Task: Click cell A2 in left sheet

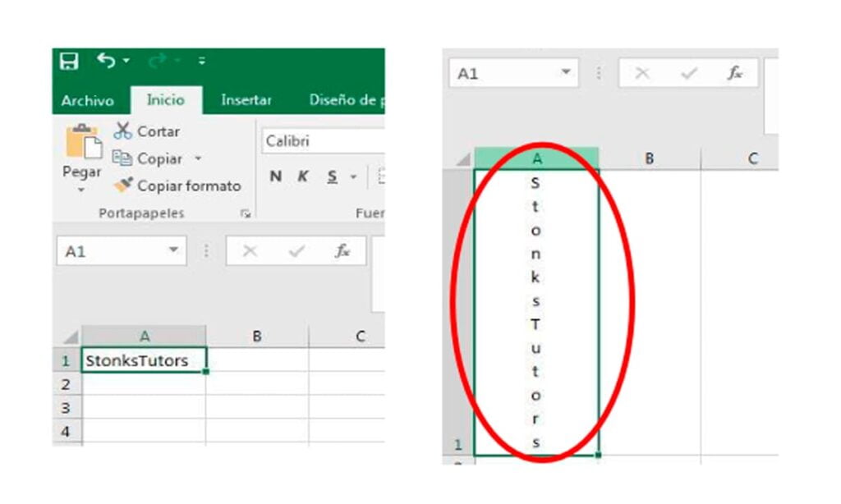Action: coord(144,384)
